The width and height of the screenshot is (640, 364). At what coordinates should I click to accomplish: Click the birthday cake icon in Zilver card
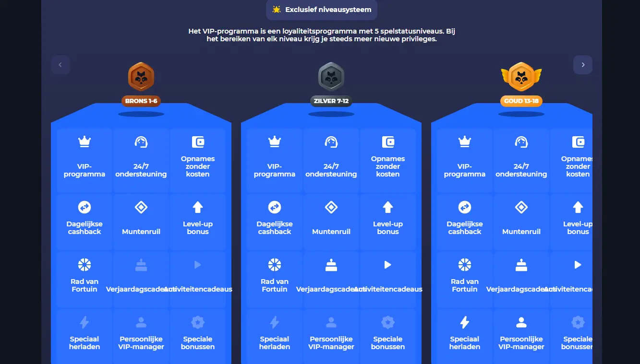click(x=331, y=265)
